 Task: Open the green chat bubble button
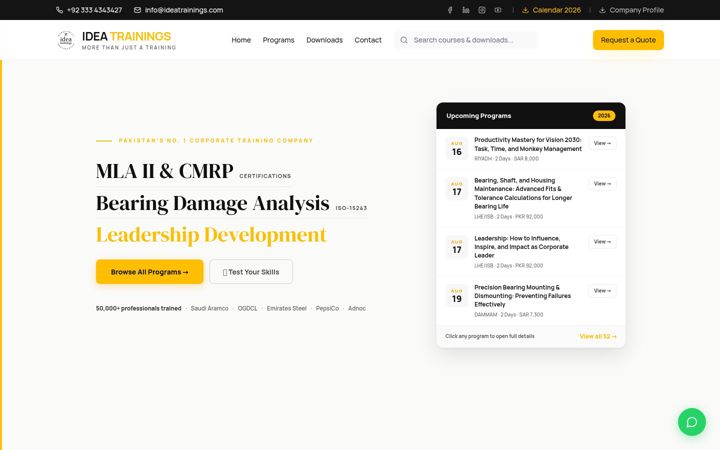tap(692, 422)
